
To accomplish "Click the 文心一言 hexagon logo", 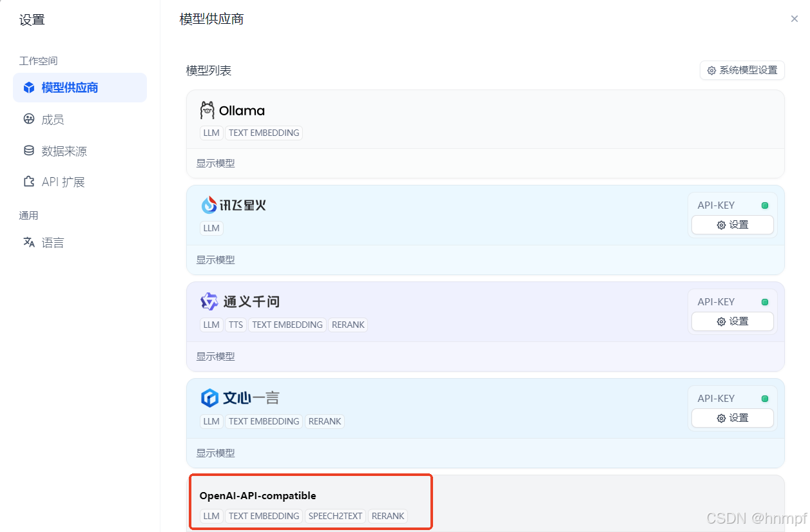I will pyautogui.click(x=209, y=398).
